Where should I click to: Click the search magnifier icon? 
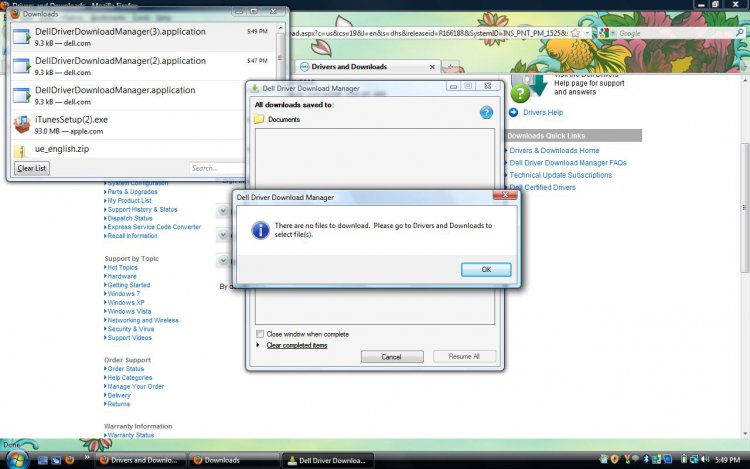[x=739, y=33]
